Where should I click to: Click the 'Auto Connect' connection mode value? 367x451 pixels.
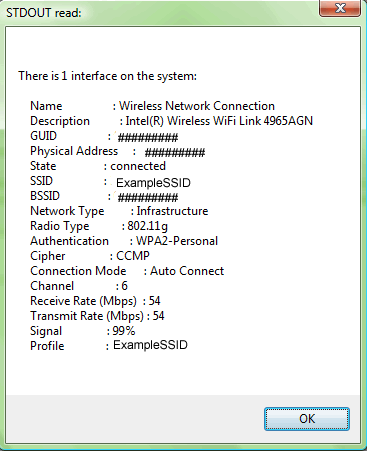click(187, 271)
